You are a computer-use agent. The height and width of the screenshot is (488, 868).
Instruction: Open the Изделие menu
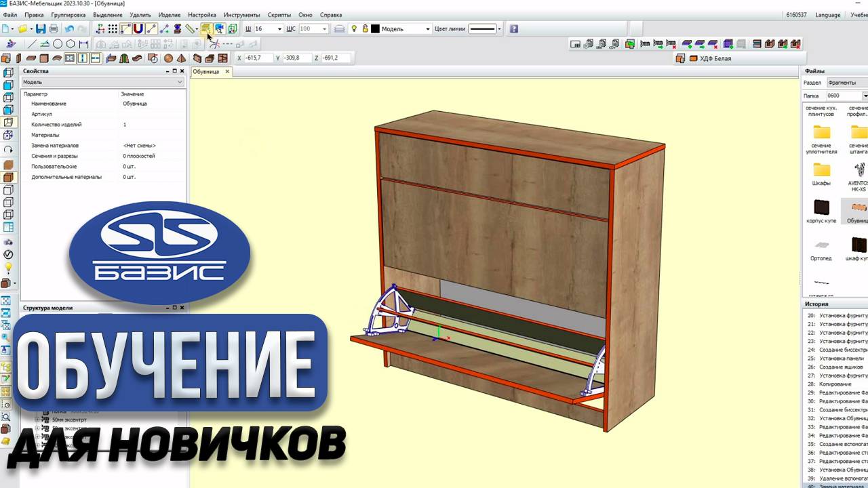pyautogui.click(x=169, y=15)
